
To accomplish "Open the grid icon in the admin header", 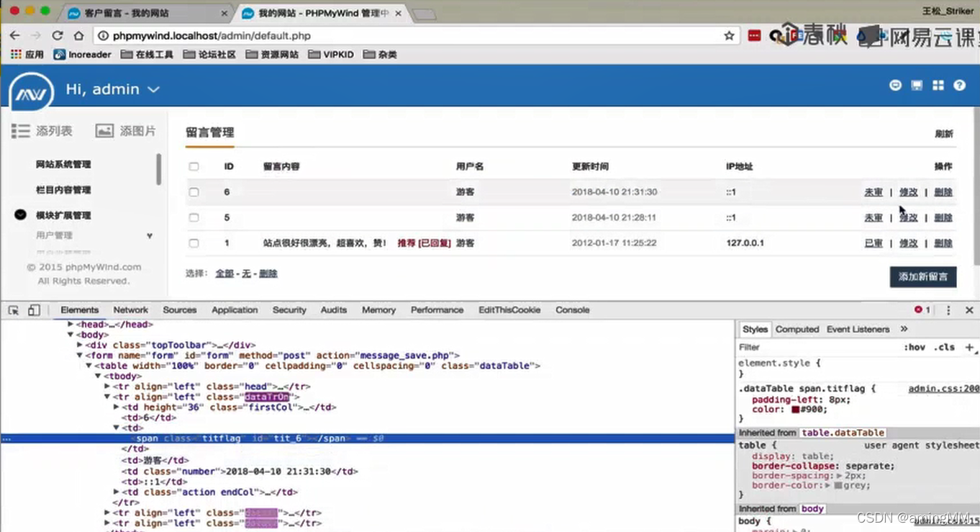I will (x=938, y=85).
